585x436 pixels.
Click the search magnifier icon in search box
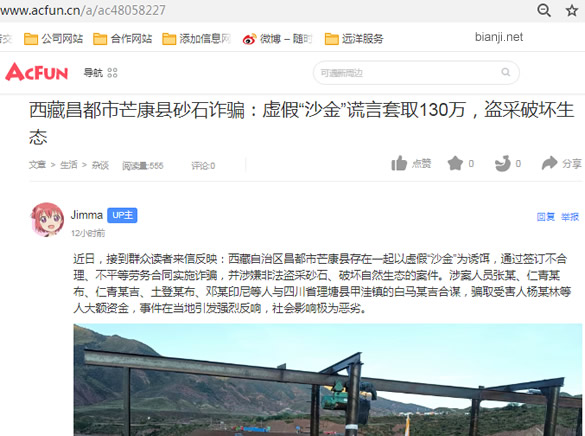(x=506, y=72)
